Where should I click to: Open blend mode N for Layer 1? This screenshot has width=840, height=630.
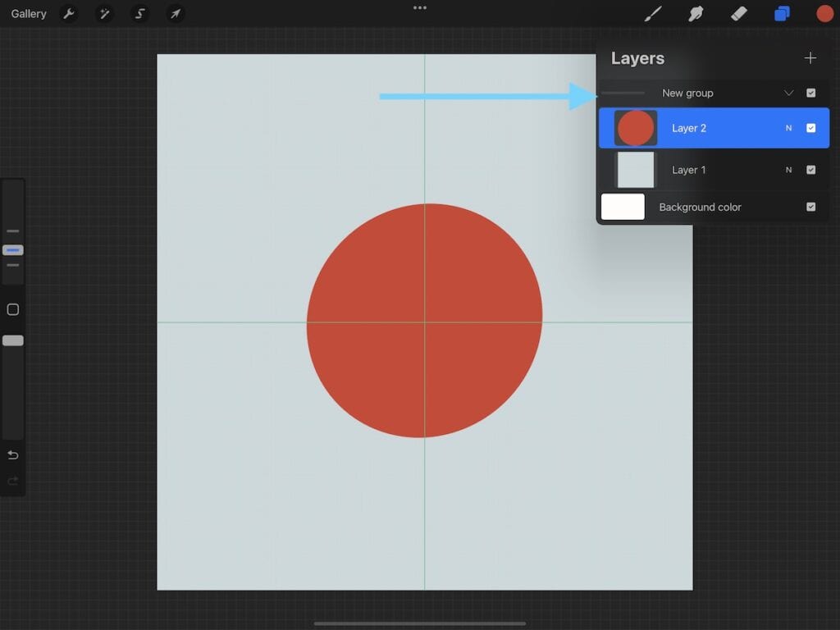788,170
